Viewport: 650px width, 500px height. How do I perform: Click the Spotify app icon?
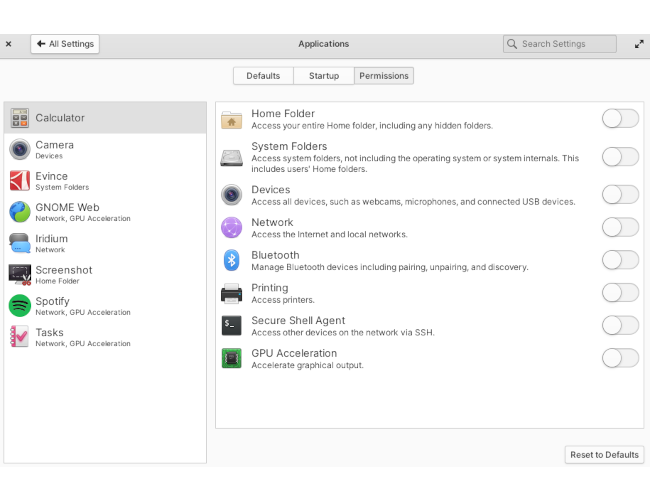point(19,306)
